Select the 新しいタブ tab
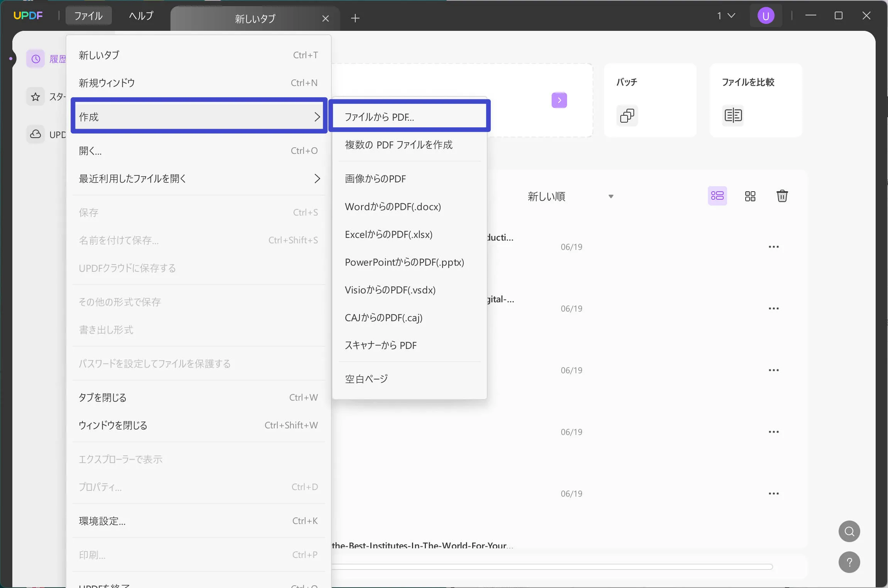 point(255,19)
